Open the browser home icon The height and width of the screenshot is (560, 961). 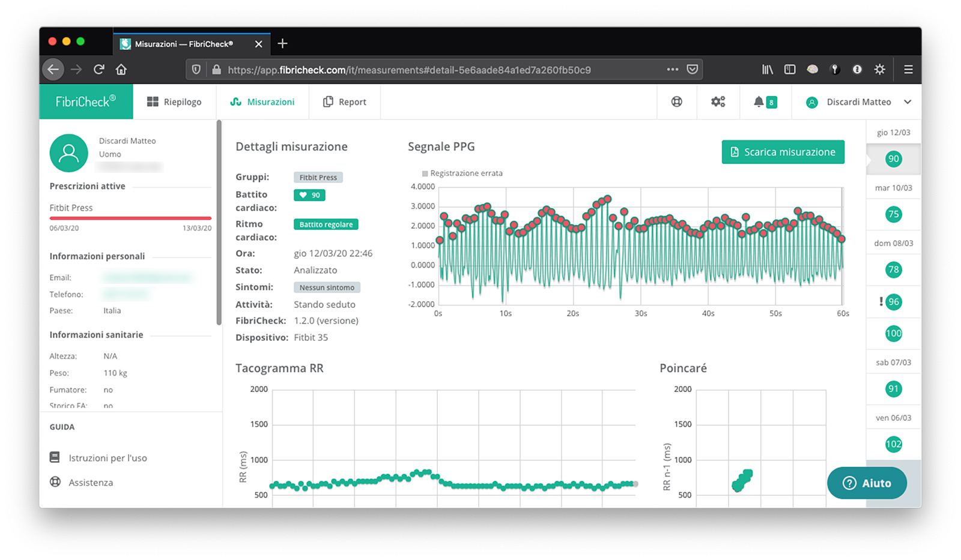(x=121, y=70)
